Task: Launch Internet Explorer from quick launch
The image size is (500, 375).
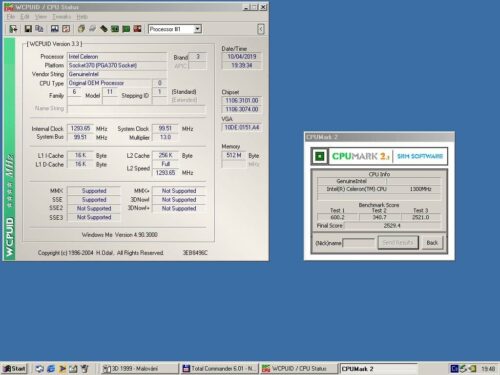Action: tap(51, 369)
